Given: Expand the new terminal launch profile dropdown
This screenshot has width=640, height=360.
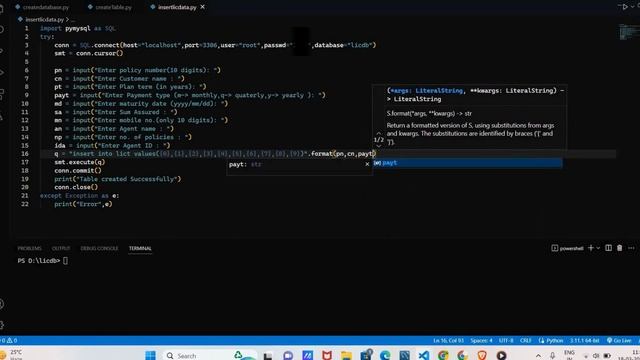Looking at the screenshot, I should (598, 248).
